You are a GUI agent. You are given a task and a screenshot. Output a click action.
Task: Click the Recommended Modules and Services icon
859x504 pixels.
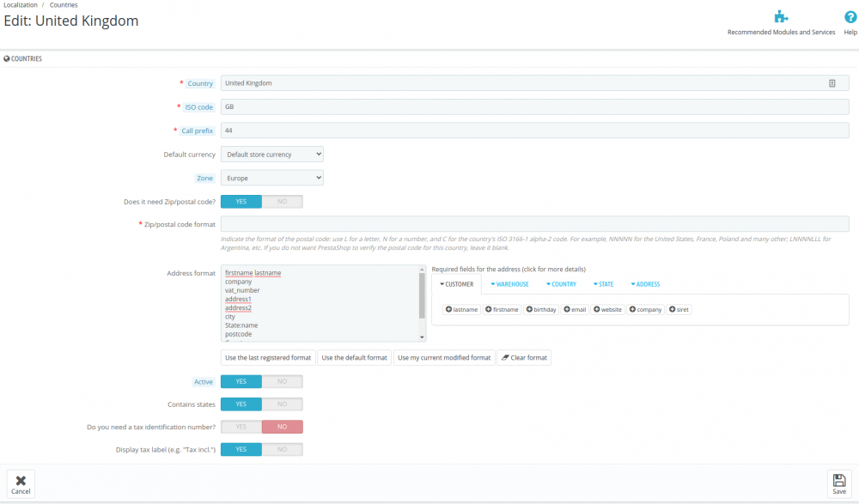[781, 15]
